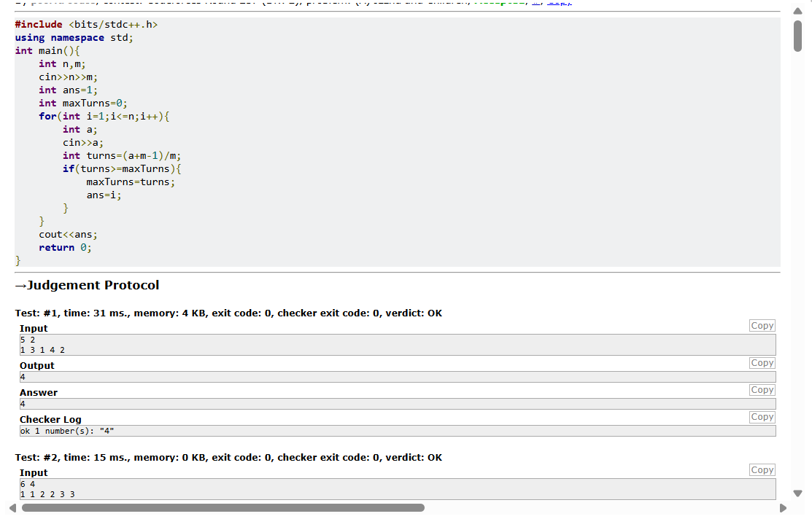Click the vertical scrollbar down arrow
This screenshot has width=812, height=519.
(797, 493)
